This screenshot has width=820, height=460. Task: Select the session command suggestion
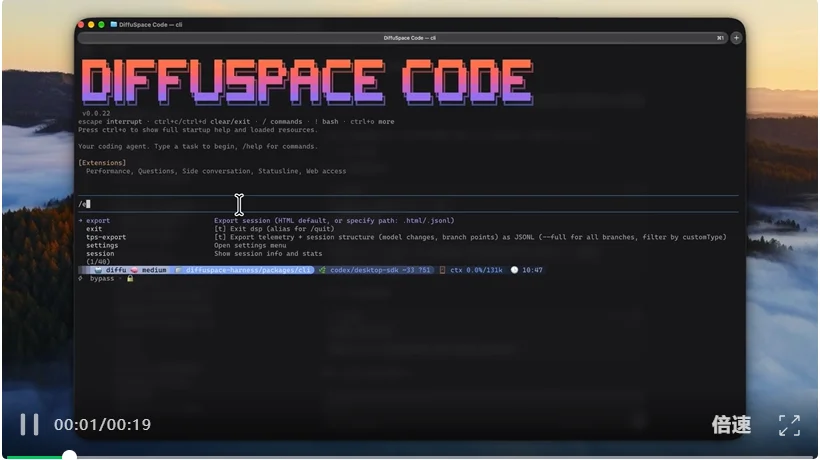(x=100, y=254)
